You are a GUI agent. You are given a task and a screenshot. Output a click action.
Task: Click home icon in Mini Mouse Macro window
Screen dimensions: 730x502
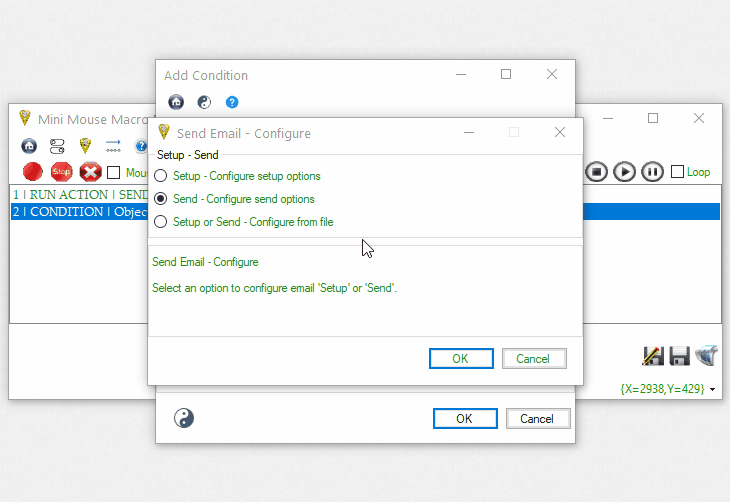(x=29, y=146)
